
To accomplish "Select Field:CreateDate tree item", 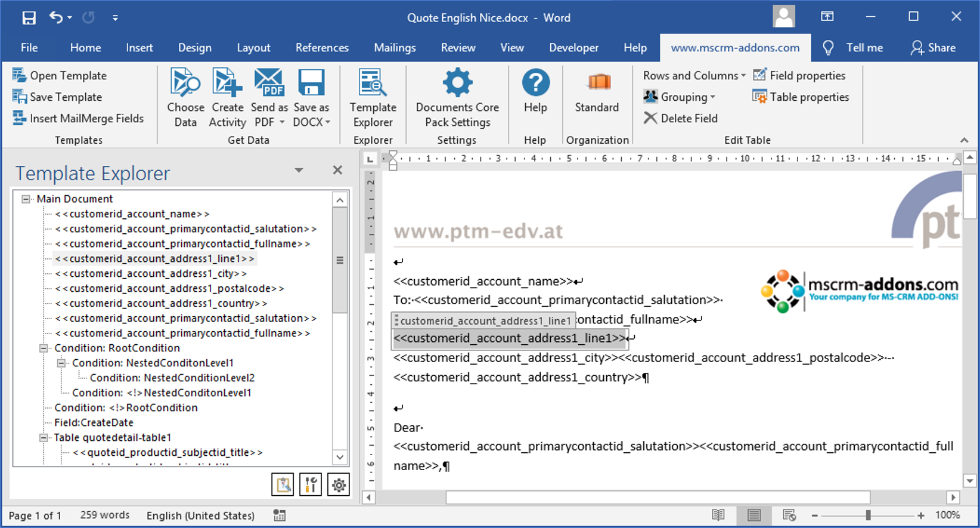I will tap(94, 423).
